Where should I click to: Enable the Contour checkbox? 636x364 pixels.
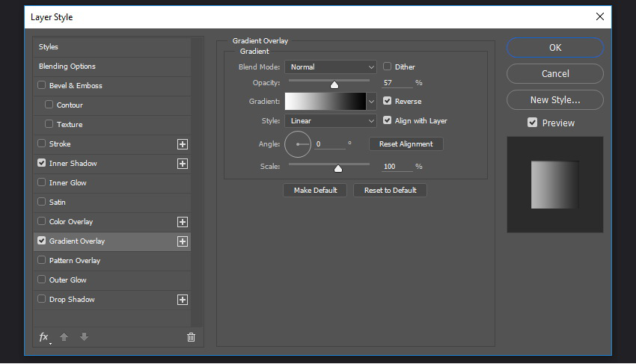tap(49, 105)
